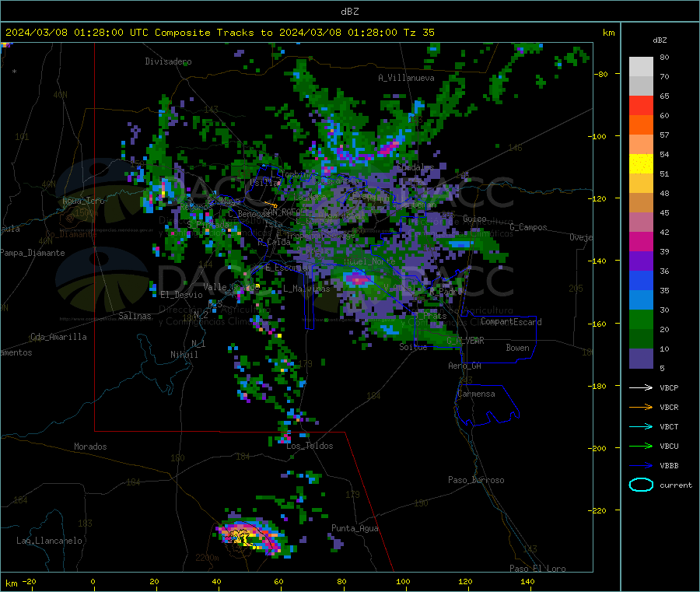700x592 pixels.
Task: Click the 'E_Escorial' map label
Action: pyautogui.click(x=288, y=268)
